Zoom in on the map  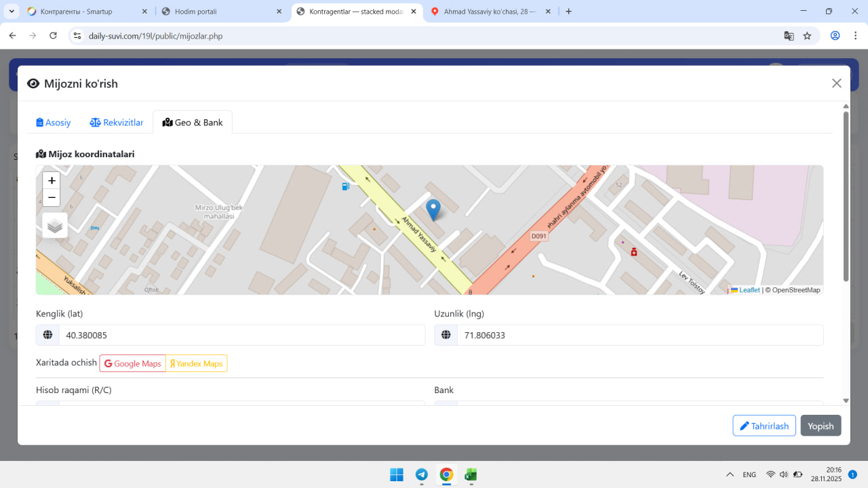tap(52, 181)
